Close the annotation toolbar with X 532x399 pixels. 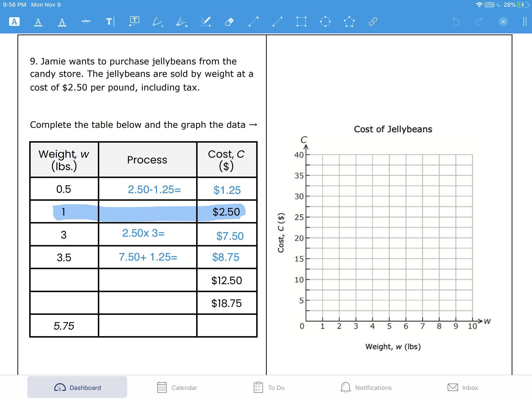pos(503,22)
